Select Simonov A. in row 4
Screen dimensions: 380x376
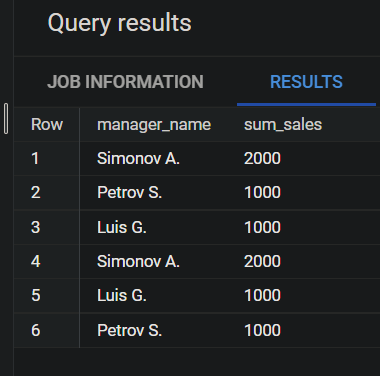(138, 261)
